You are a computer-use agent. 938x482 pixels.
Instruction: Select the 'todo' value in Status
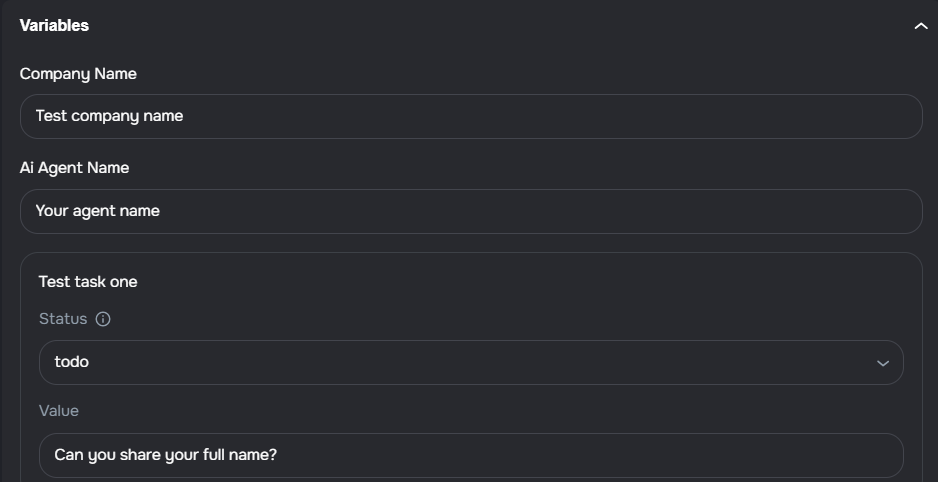[72, 362]
